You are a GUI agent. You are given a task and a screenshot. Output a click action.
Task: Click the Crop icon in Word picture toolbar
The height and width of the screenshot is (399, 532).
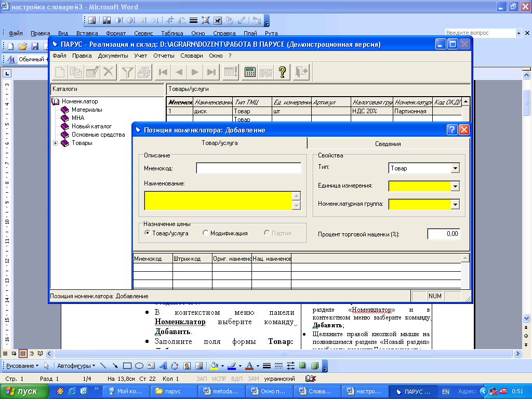pyautogui.click(x=170, y=20)
